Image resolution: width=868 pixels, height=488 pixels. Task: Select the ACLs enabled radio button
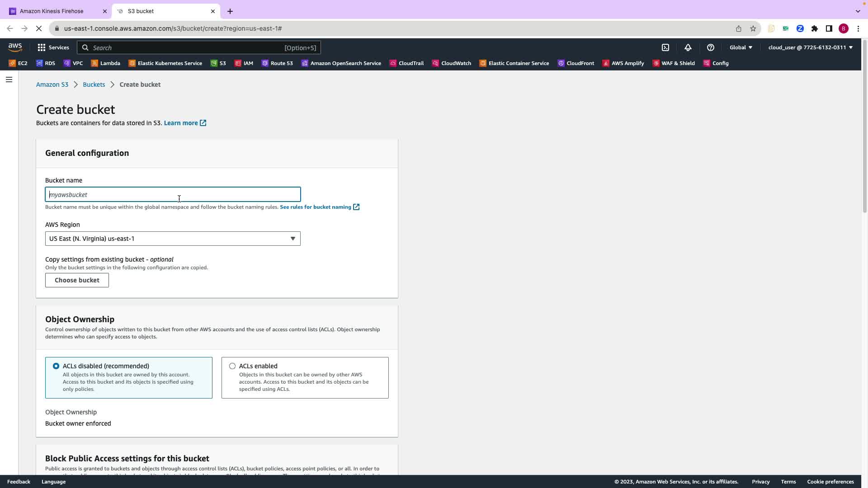(x=232, y=366)
